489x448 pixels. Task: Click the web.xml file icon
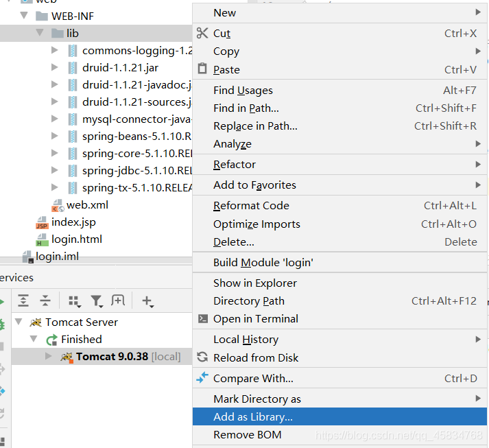[58, 205]
